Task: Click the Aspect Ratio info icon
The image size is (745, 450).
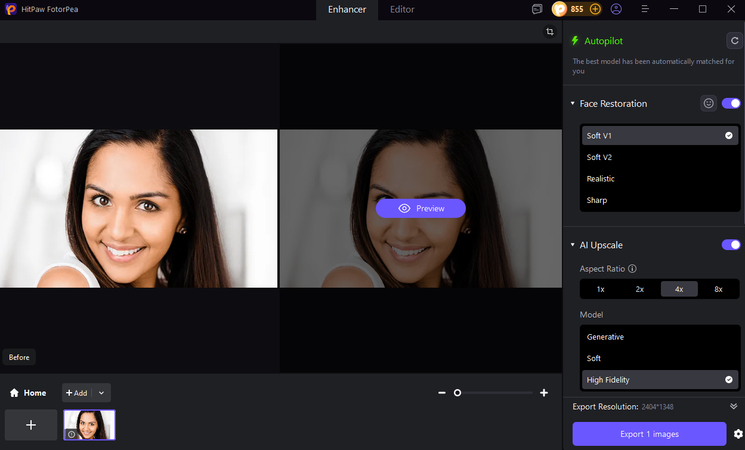Action: click(x=632, y=269)
